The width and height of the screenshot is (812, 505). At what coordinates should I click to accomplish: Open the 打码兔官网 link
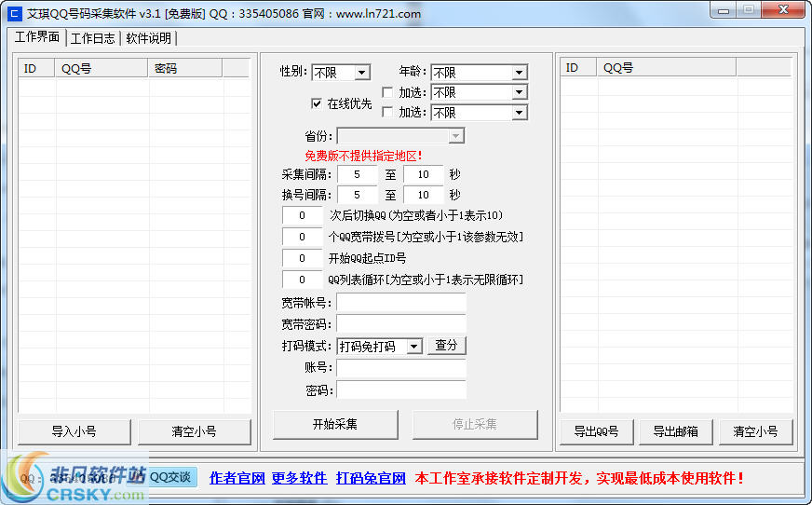click(371, 478)
